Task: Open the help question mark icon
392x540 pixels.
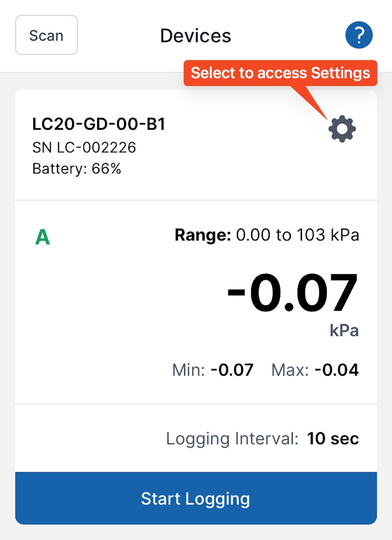Action: (359, 35)
